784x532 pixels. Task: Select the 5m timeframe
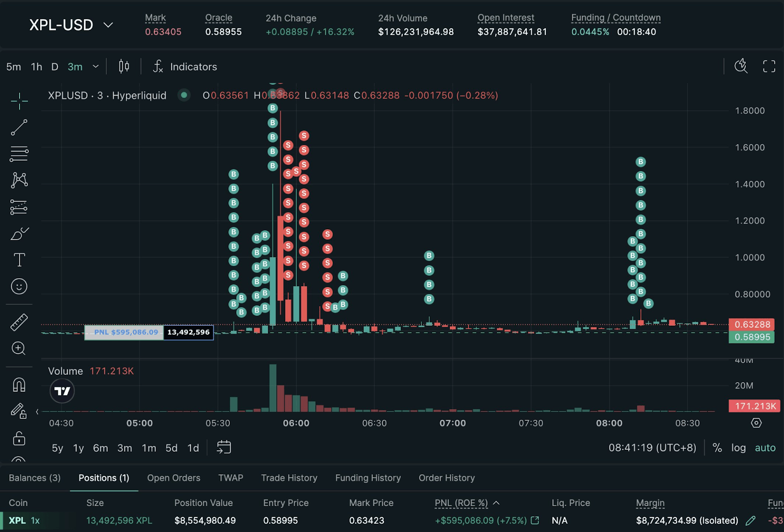tap(14, 67)
